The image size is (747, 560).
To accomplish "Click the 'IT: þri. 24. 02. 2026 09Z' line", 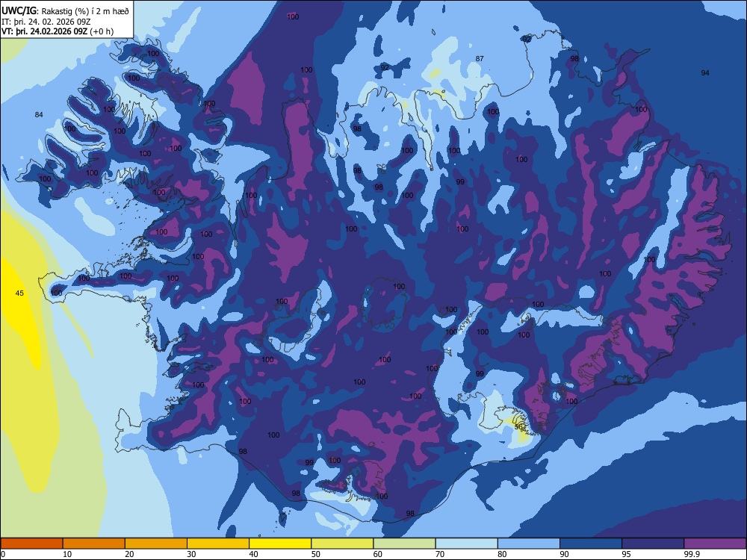I will click(46, 22).
